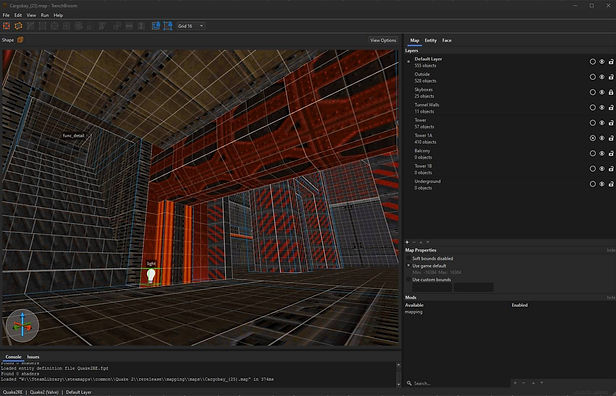
Task: Click the 3D viewport axis compass gizmo
Action: (22, 325)
